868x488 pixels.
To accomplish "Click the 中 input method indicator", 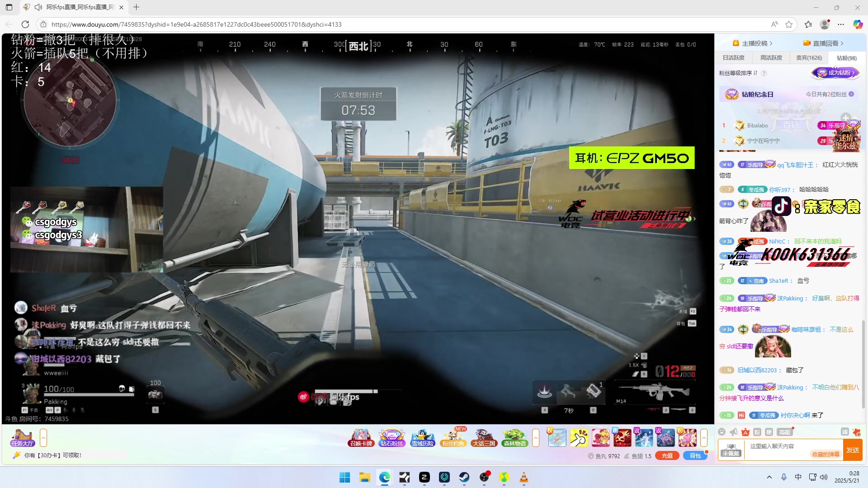I will [798, 477].
